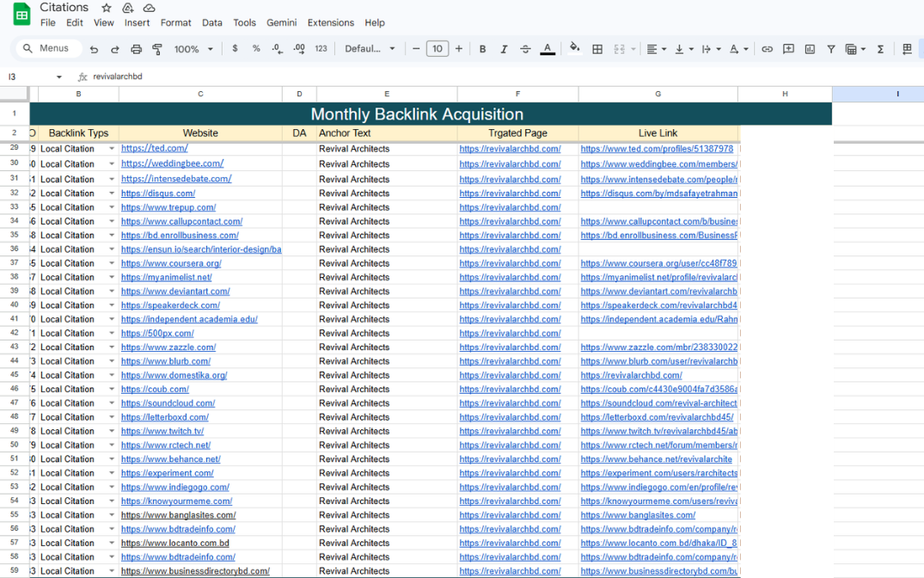Expand the font family dropdown
This screenshot has height=578, width=924.
[x=370, y=49]
